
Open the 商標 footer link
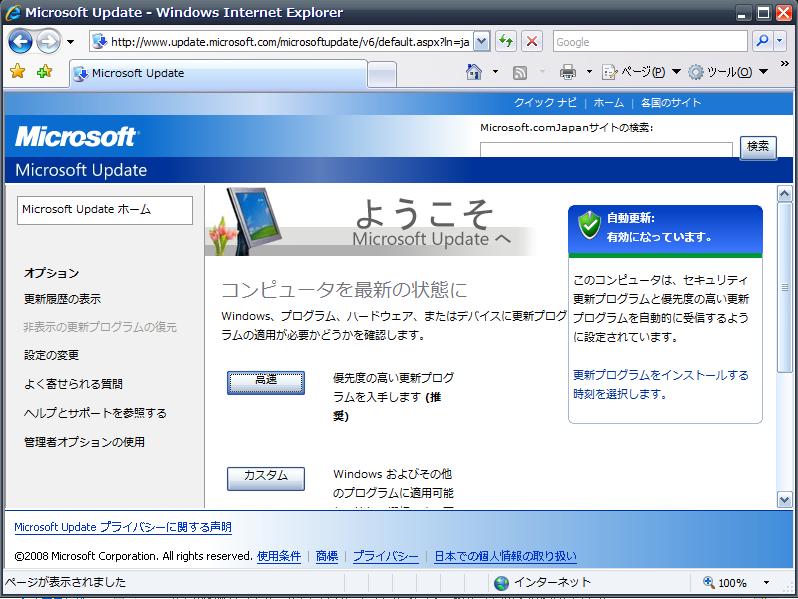point(327,556)
